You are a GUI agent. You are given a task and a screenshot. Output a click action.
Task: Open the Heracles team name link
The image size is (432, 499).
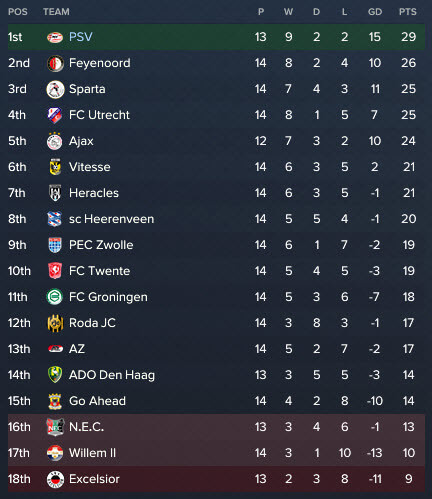point(94,193)
